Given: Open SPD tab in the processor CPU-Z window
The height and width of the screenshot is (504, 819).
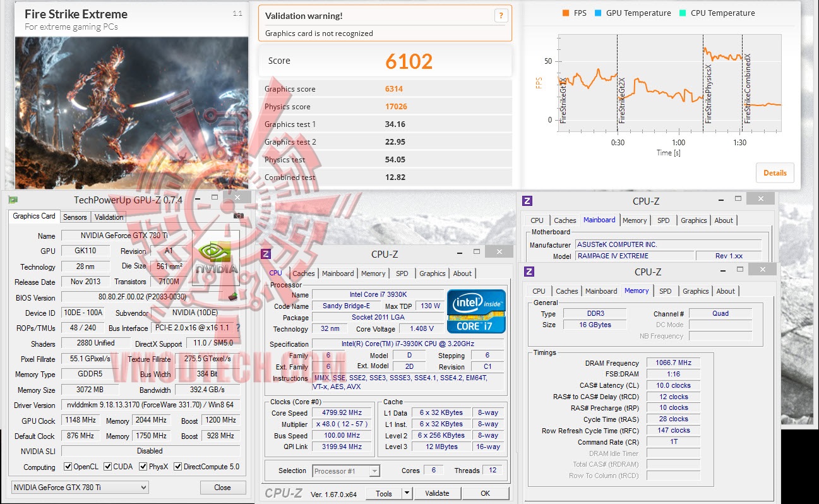Looking at the screenshot, I should [402, 273].
